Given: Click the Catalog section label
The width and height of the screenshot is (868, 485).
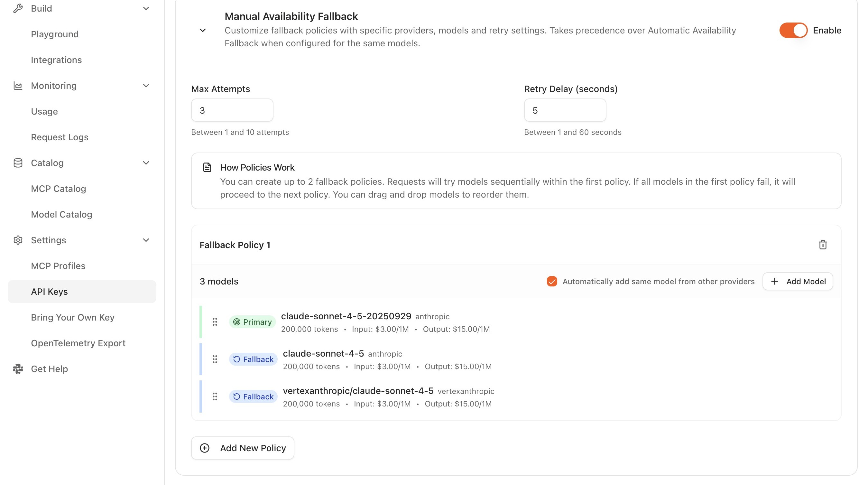Looking at the screenshot, I should (47, 163).
